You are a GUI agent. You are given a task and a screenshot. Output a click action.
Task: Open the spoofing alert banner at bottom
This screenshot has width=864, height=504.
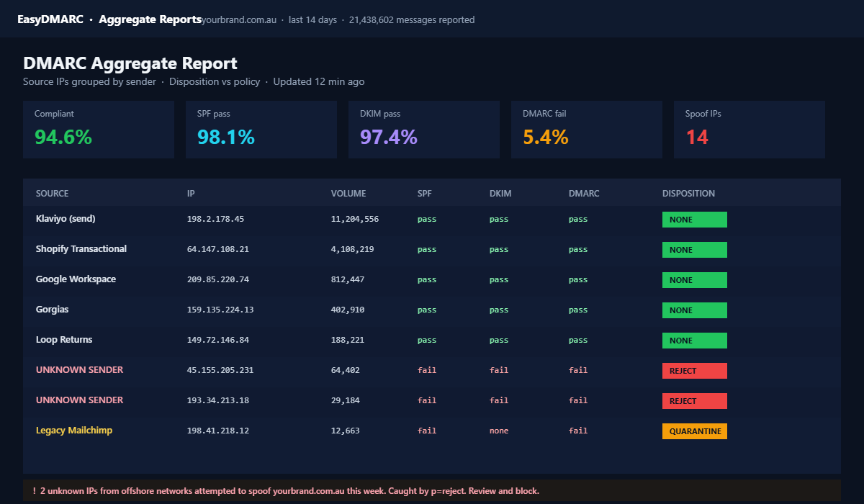coord(432,491)
